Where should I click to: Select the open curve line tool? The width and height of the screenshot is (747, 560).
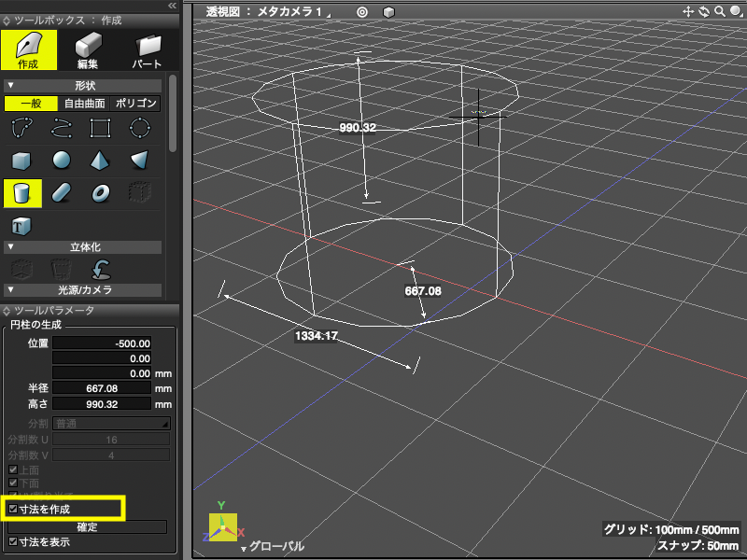[62, 128]
